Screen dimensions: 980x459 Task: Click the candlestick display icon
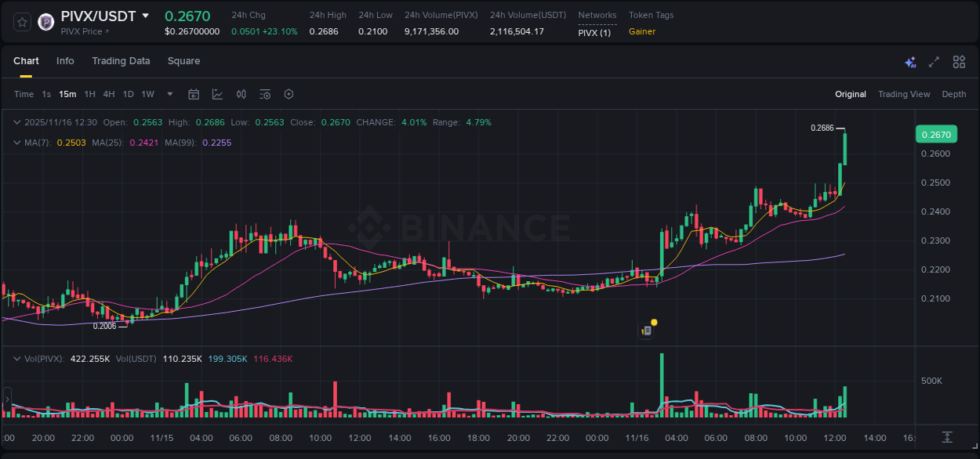pyautogui.click(x=241, y=94)
